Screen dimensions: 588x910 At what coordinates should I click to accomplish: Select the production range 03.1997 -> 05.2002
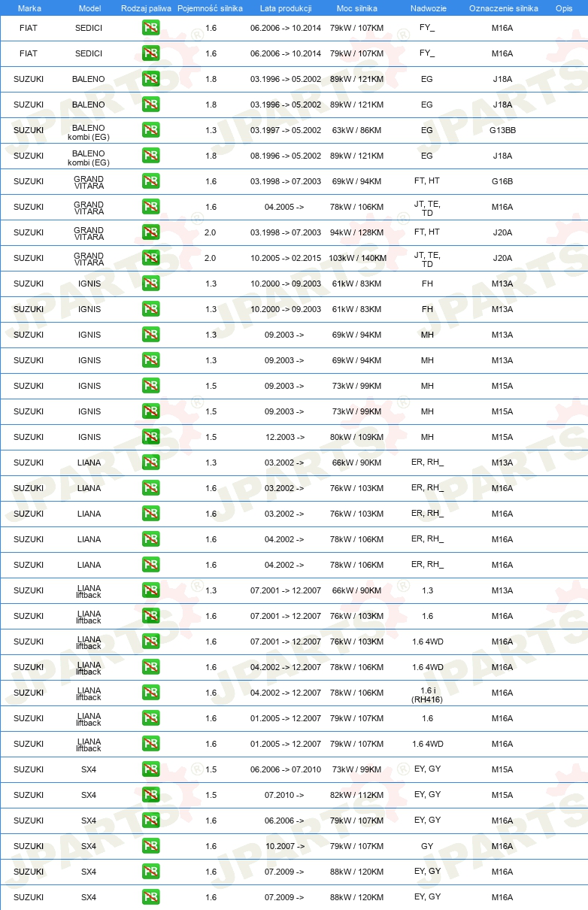click(x=286, y=130)
